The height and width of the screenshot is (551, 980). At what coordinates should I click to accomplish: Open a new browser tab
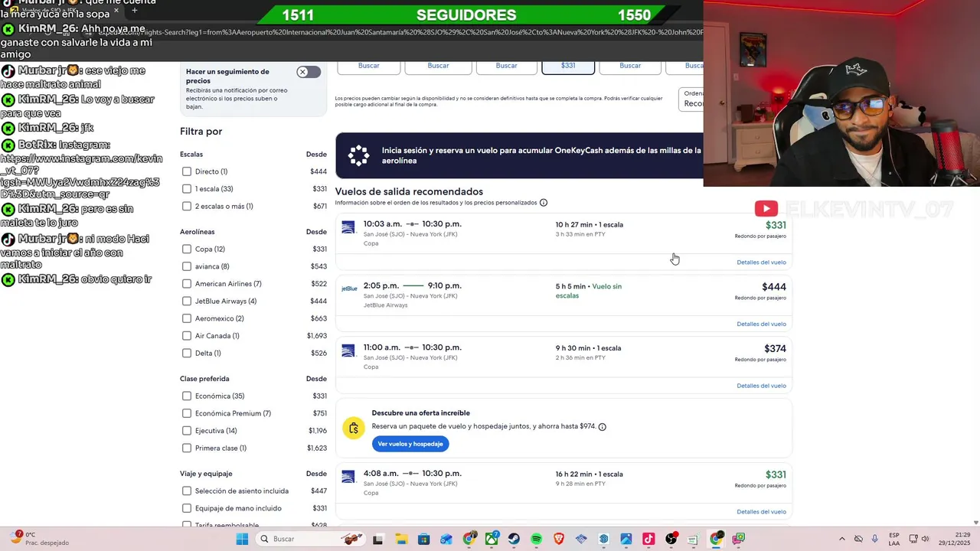134,11
